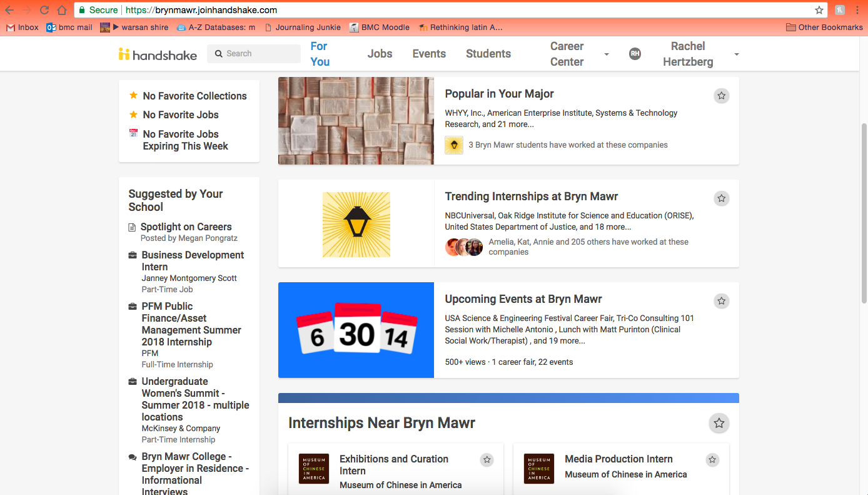Screen dimensions: 868x495
Task: Click the browser home icon
Action: point(61,10)
